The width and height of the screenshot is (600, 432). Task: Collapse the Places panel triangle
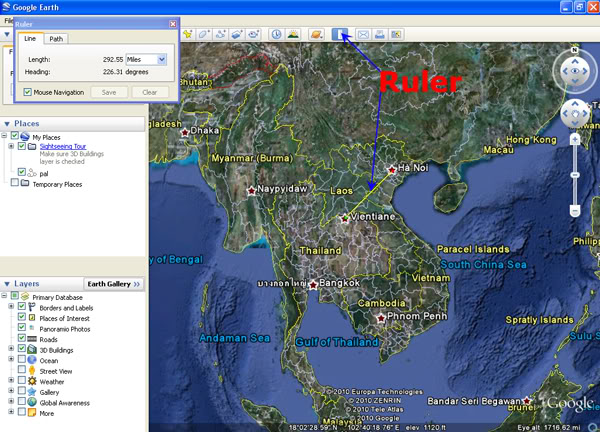pyautogui.click(x=7, y=124)
